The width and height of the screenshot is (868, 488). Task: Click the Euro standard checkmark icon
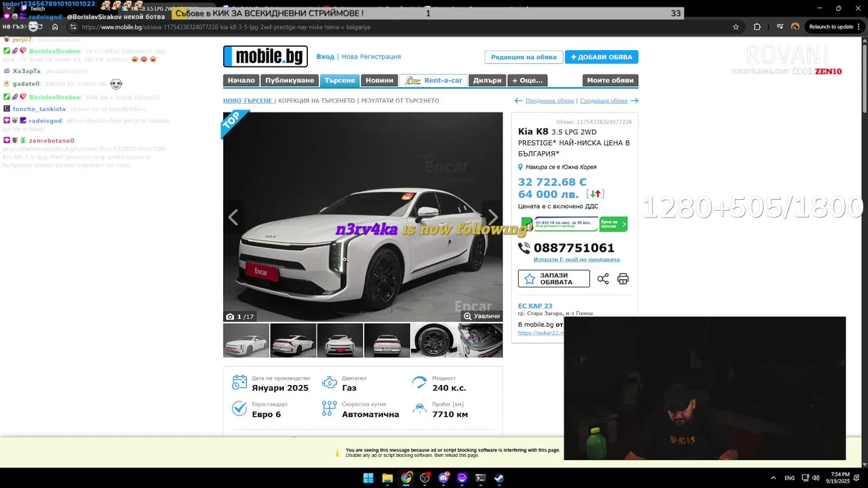[x=239, y=409]
